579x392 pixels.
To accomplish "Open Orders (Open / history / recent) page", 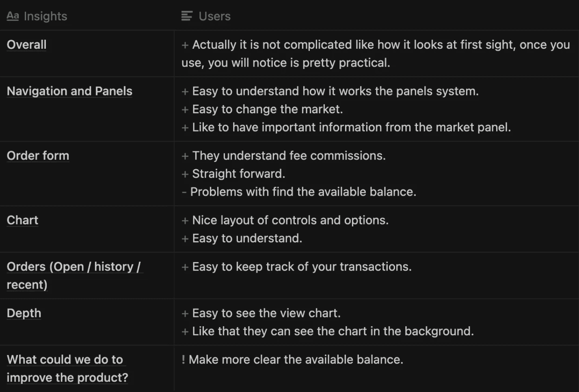I will pyautogui.click(x=74, y=276).
